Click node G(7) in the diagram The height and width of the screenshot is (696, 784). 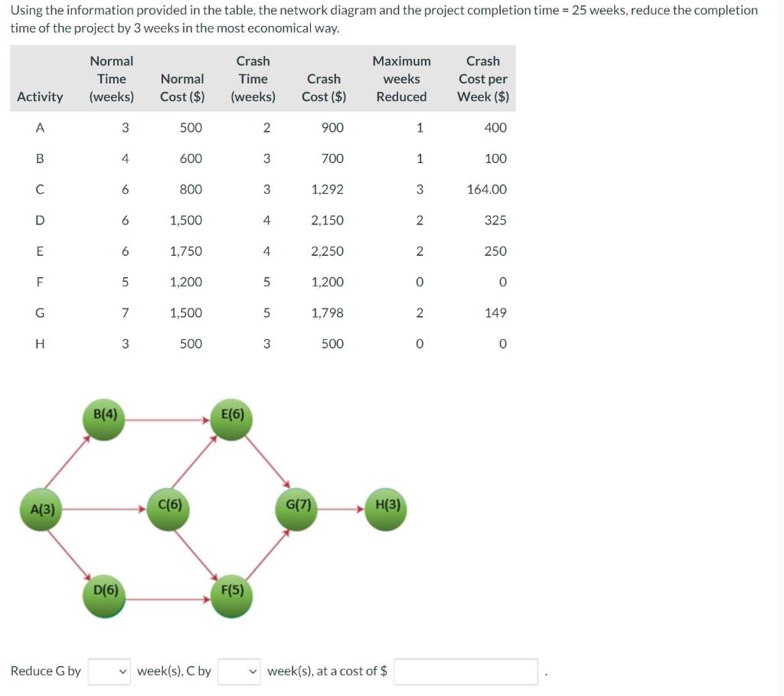[x=299, y=507]
